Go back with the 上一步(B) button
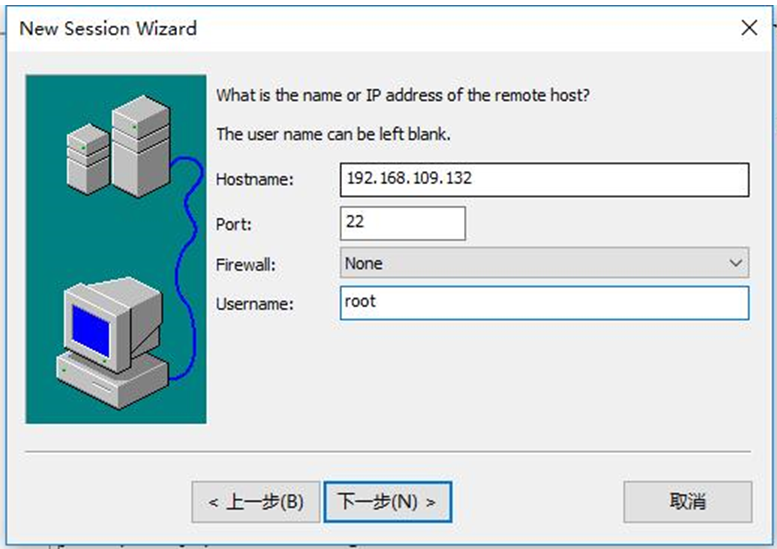Screen dimensions: 777x549 [x=256, y=502]
